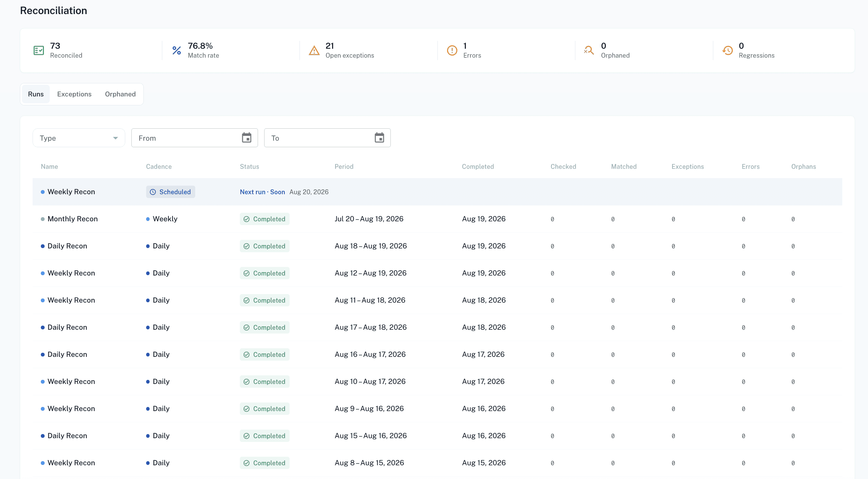
Task: Click the Exceptions column header
Action: (x=688, y=167)
